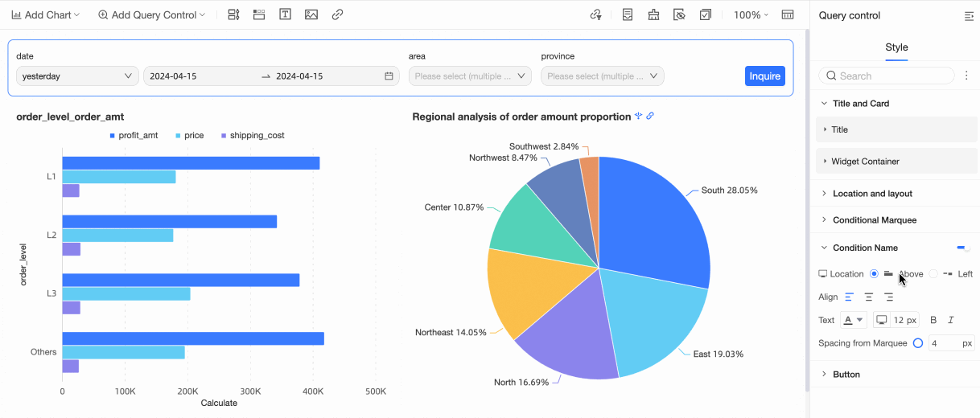Open the area multi-select dropdown
The height and width of the screenshot is (418, 980).
471,76
